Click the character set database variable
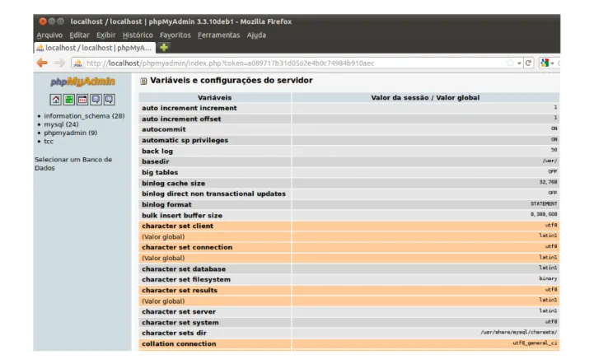The image size is (594, 364). 184,269
